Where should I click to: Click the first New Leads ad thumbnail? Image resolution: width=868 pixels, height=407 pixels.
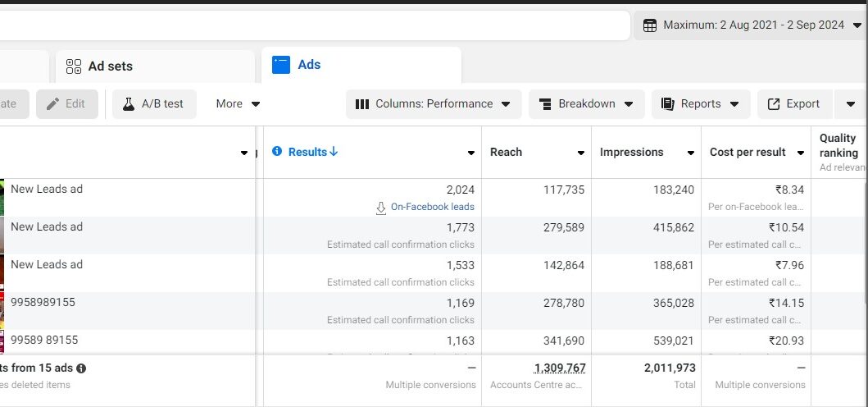[x=2, y=197]
